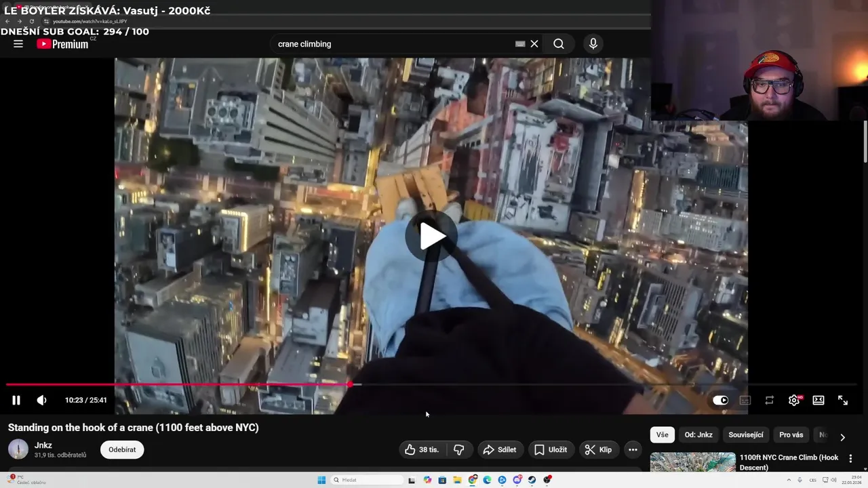868x488 pixels.
Task: Open the Jnkz channel avatar
Action: click(x=18, y=449)
